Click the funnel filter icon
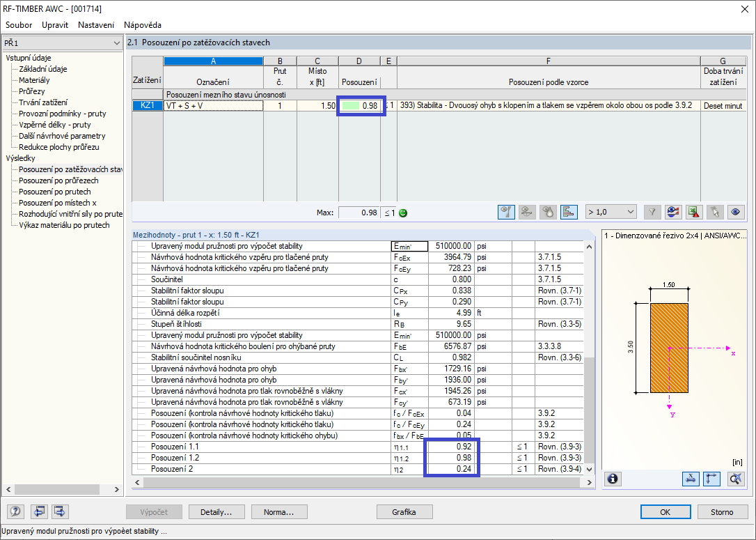Image resolution: width=756 pixels, height=540 pixels. tap(652, 212)
